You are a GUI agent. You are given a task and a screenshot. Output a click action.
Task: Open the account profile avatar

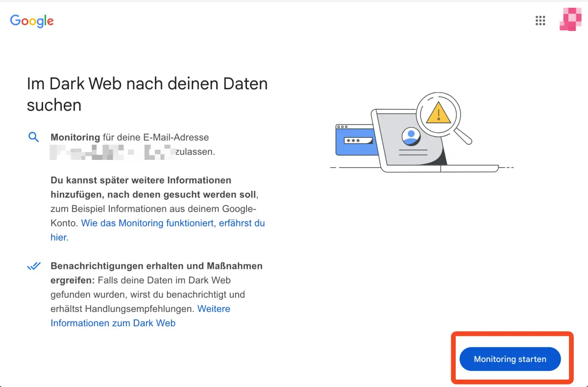[570, 20]
